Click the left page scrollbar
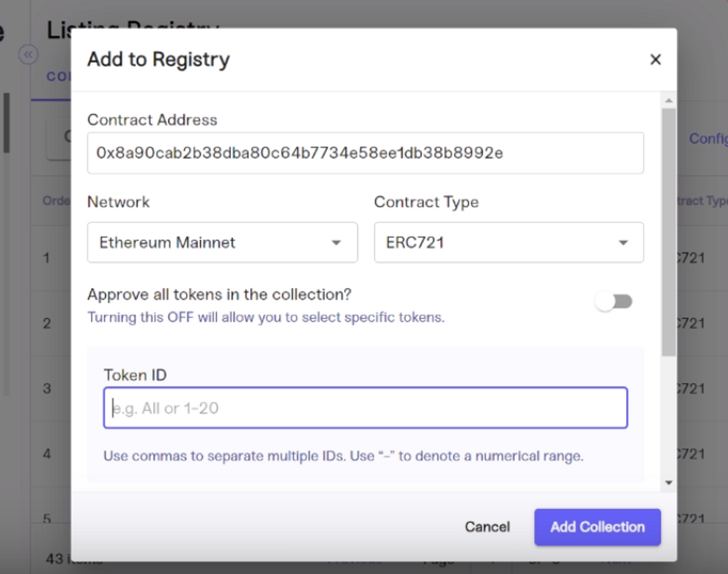728x574 pixels. point(7,123)
